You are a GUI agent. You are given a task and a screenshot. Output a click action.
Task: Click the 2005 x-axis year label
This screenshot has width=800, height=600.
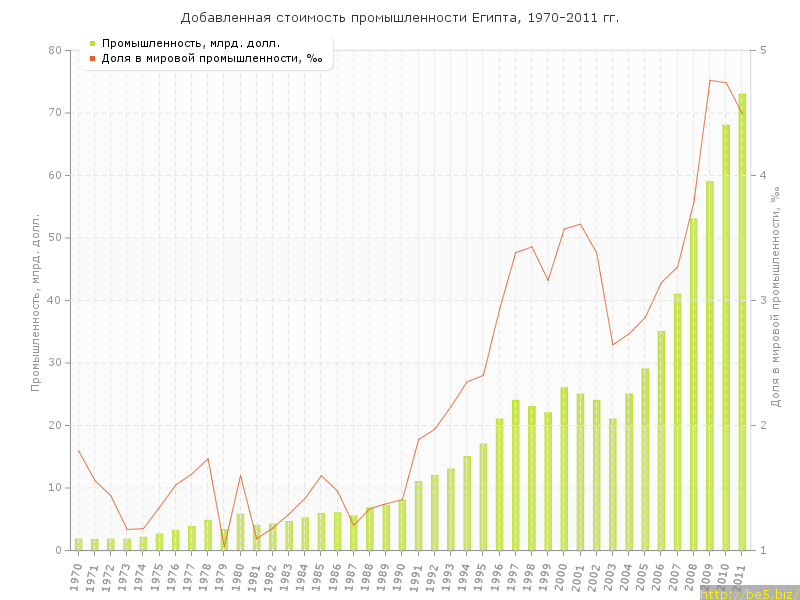[644, 576]
